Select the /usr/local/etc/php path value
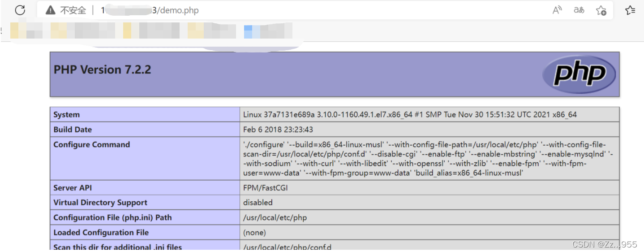 coord(275,217)
